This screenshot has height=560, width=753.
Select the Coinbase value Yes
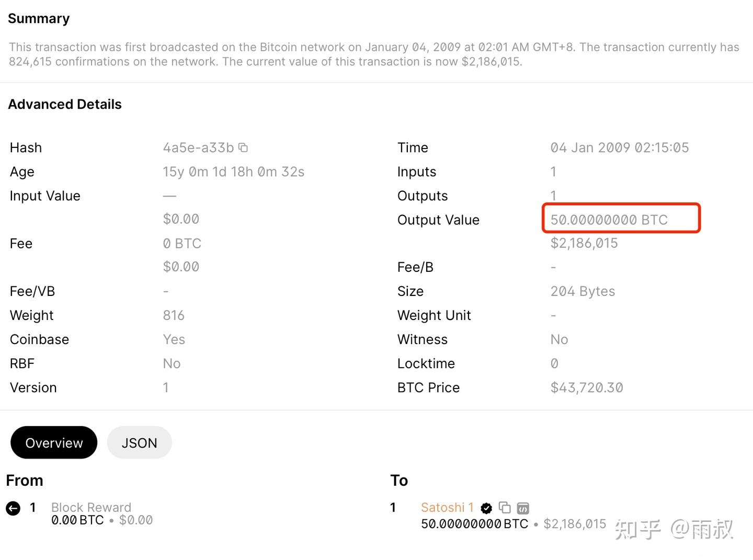pos(174,339)
